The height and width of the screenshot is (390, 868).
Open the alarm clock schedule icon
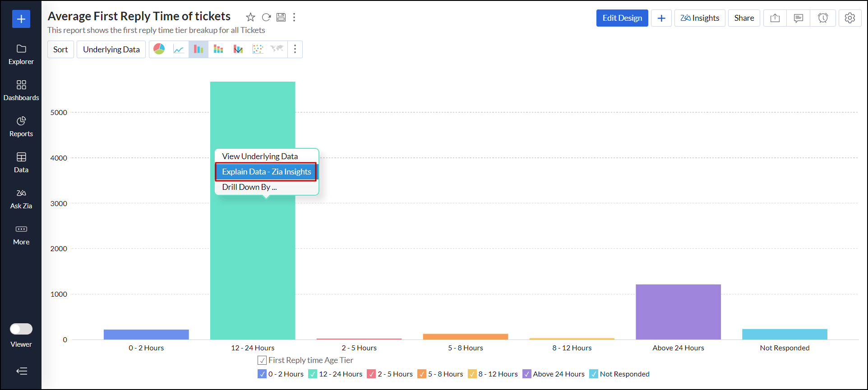coord(823,18)
